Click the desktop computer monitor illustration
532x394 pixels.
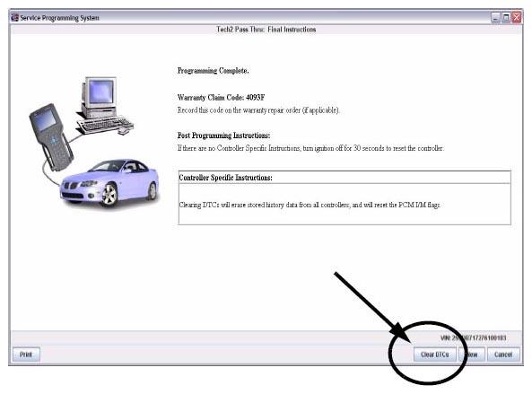[100, 97]
